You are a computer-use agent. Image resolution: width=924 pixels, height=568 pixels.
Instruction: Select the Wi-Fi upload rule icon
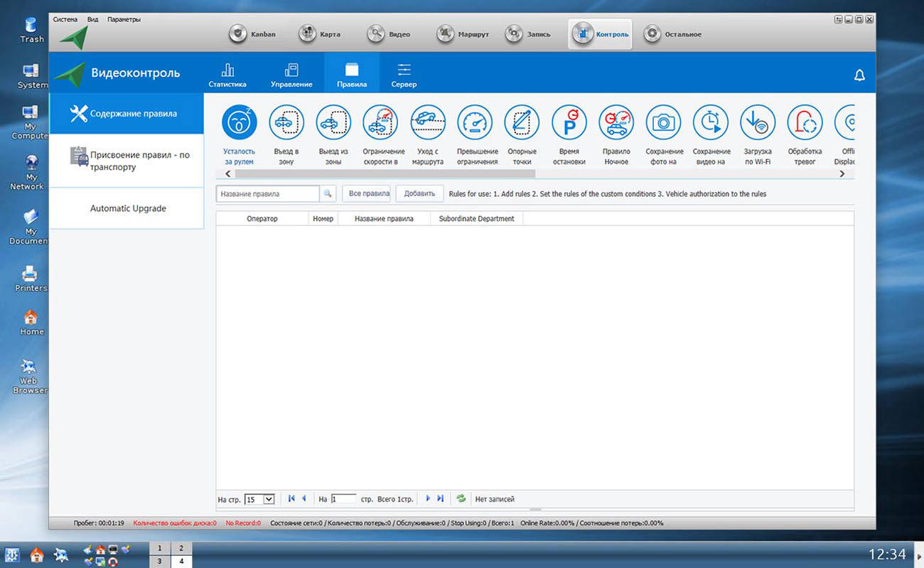[758, 123]
